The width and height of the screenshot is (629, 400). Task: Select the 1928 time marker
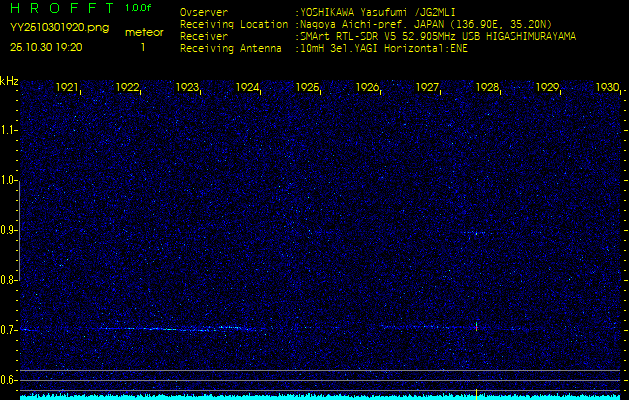coord(488,88)
